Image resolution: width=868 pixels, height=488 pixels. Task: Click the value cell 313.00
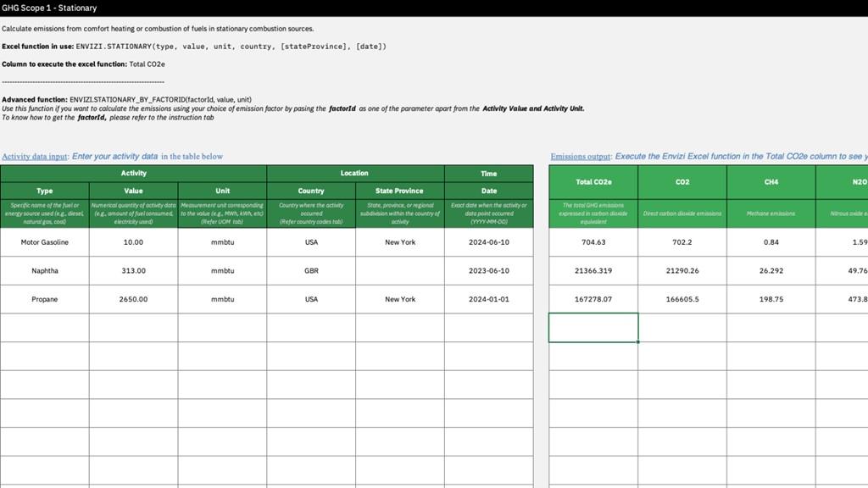[x=133, y=271]
